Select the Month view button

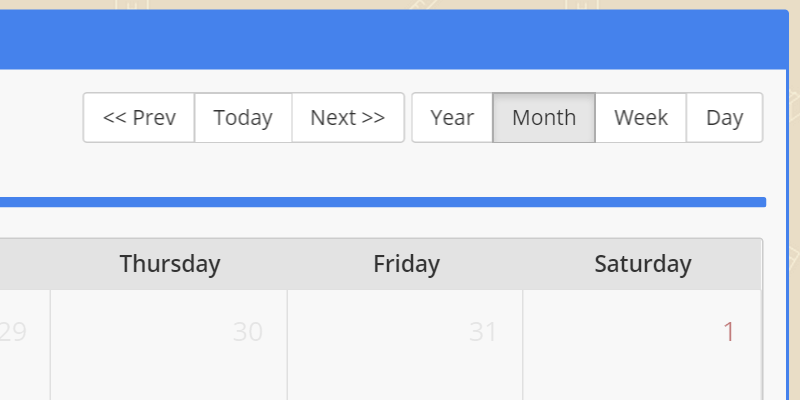click(544, 118)
